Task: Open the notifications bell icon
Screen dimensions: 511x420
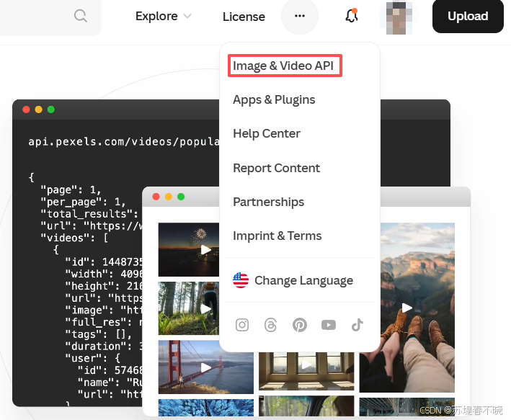Action: [352, 15]
